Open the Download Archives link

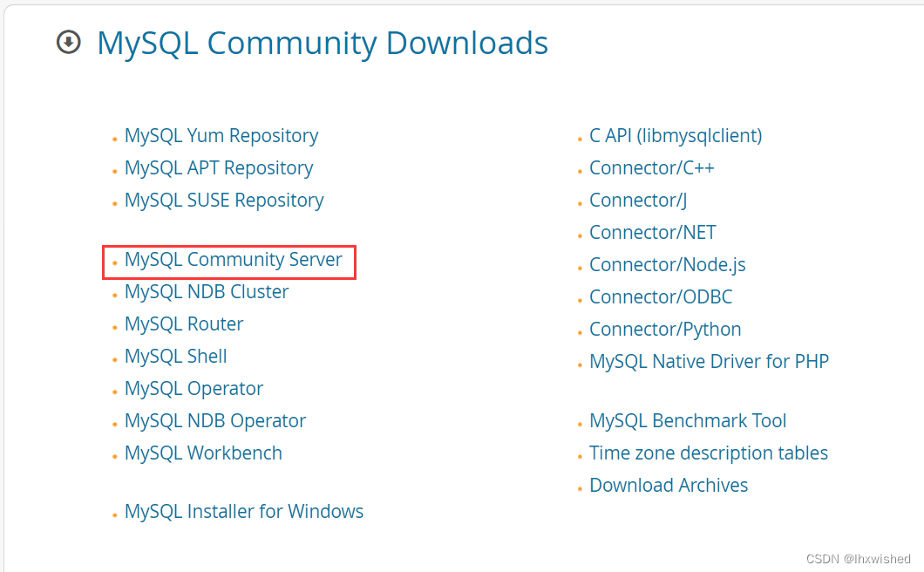[669, 486]
